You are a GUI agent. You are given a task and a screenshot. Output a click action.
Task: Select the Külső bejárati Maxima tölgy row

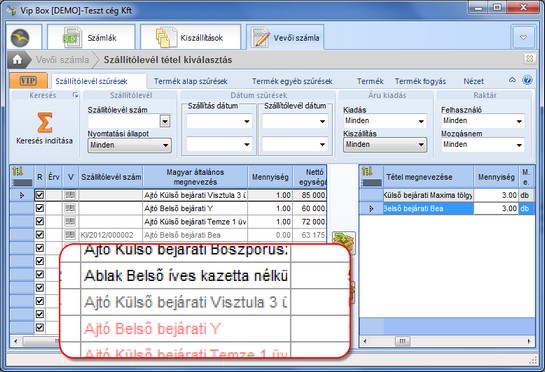[447, 195]
